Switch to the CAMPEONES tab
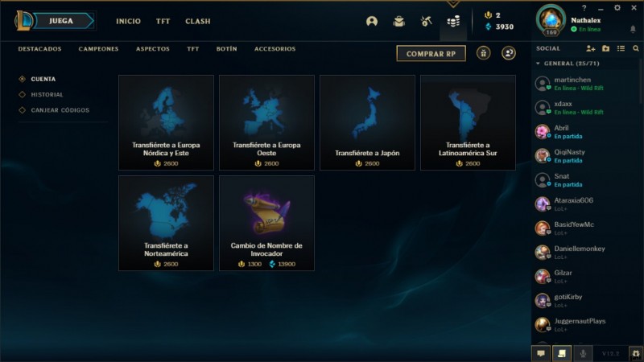This screenshot has height=362, width=644. pos(98,49)
